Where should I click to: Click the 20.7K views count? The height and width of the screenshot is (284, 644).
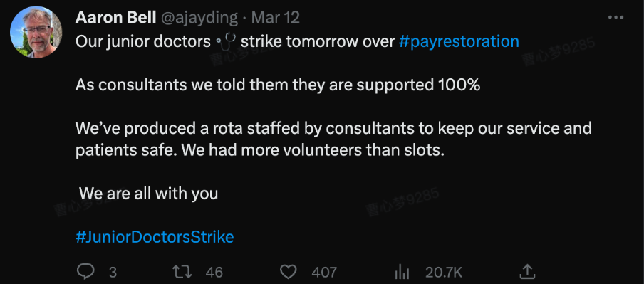[444, 273]
